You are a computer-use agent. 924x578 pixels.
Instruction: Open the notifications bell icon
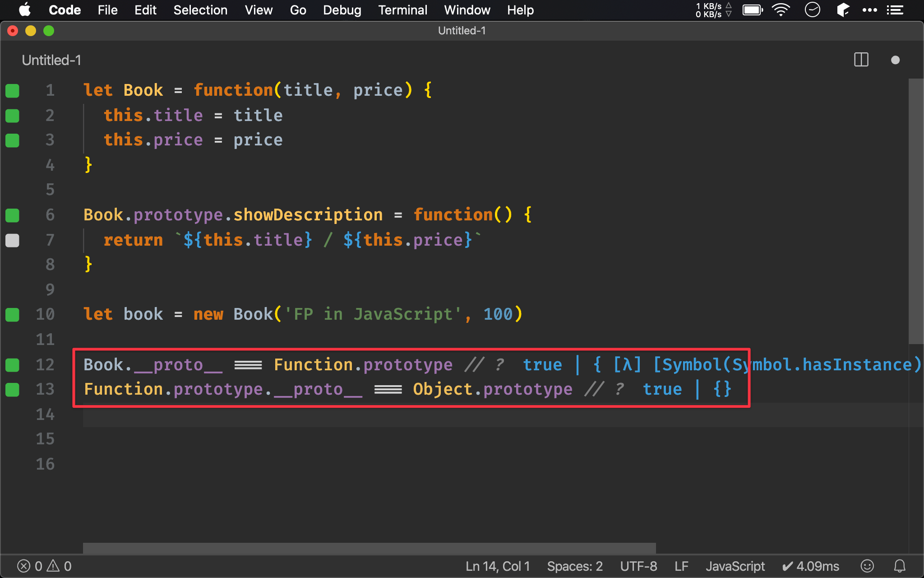point(900,566)
